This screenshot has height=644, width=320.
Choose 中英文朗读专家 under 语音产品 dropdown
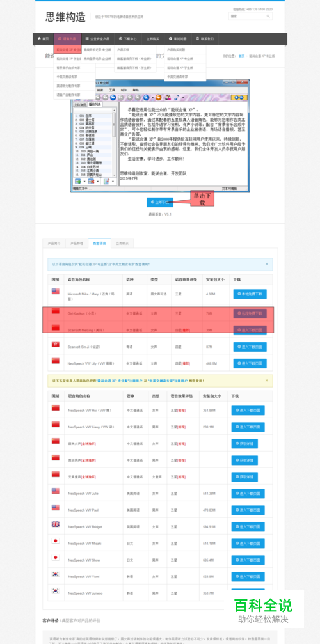tap(74, 77)
